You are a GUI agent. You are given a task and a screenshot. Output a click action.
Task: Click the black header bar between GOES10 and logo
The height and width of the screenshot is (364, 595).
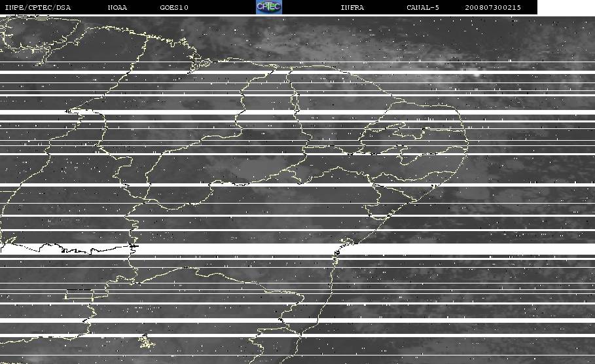click(x=222, y=7)
